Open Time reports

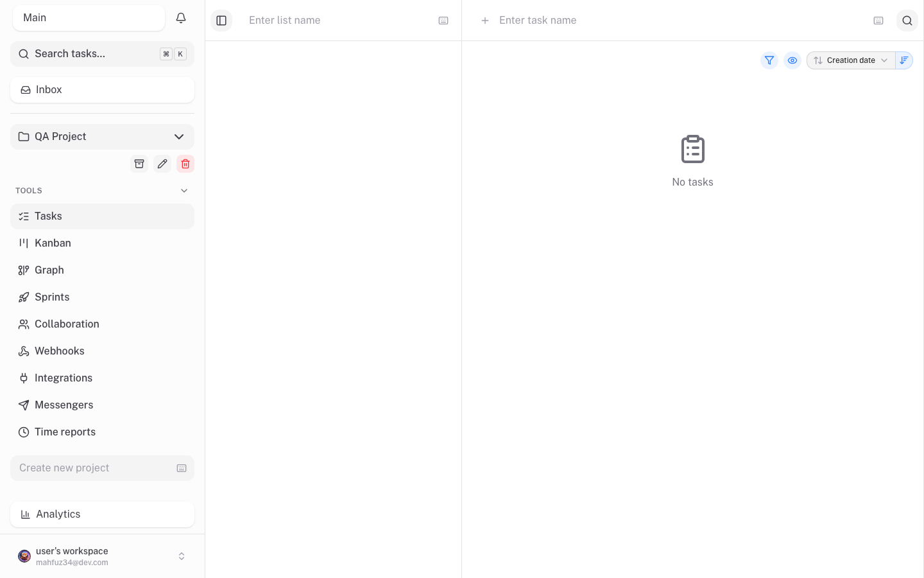pos(102,432)
